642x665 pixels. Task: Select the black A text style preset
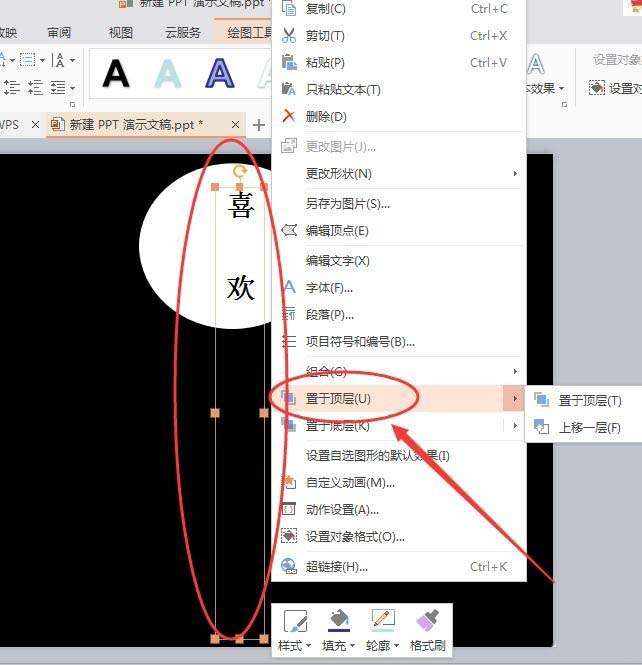[x=116, y=74]
